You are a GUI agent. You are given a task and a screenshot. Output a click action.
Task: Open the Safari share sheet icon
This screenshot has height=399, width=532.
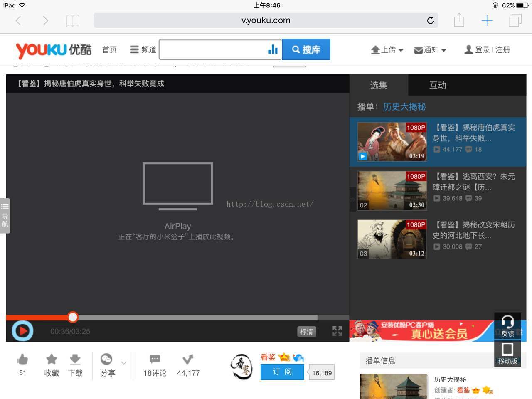(x=459, y=20)
